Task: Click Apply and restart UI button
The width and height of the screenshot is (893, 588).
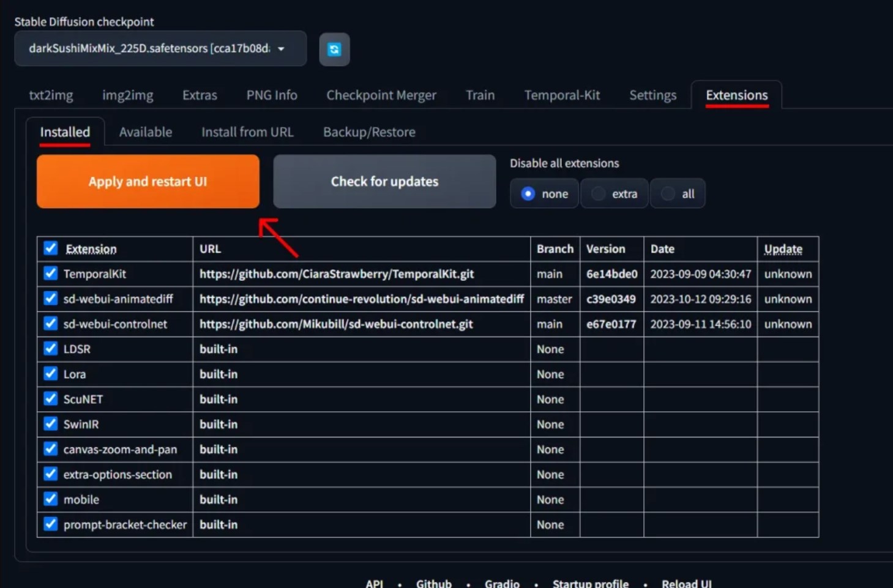Action: tap(148, 182)
